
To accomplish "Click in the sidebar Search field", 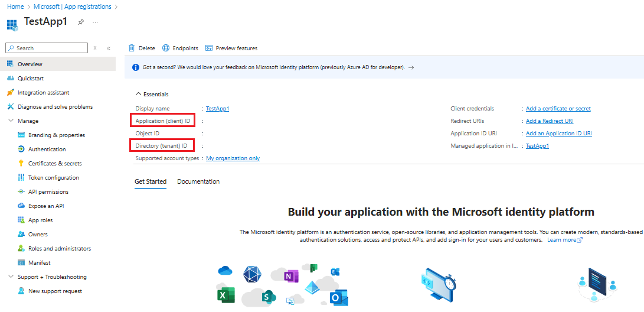I will 47,48.
